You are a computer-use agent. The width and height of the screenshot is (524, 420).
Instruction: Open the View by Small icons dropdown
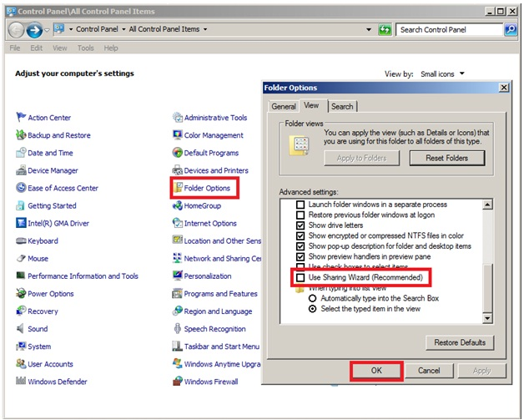(x=442, y=74)
